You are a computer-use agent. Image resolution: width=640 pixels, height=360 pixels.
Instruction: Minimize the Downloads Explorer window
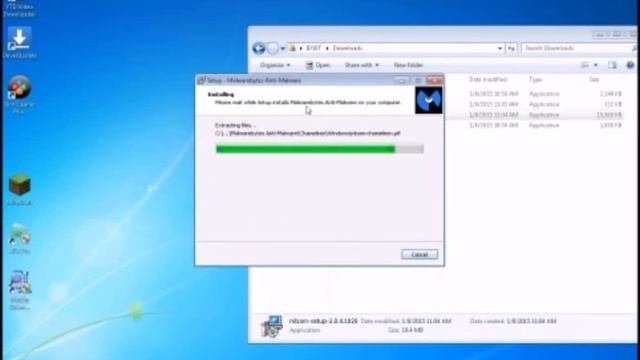point(600,35)
